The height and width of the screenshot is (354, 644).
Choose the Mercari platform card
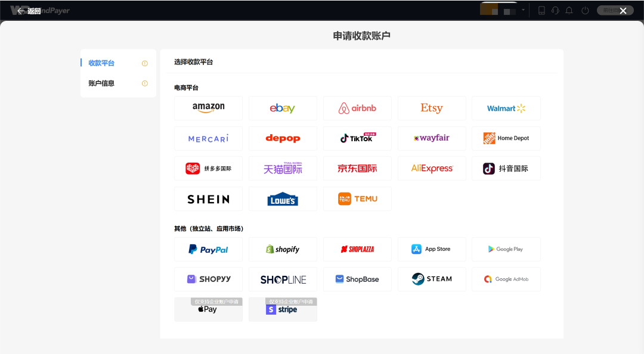(x=208, y=138)
